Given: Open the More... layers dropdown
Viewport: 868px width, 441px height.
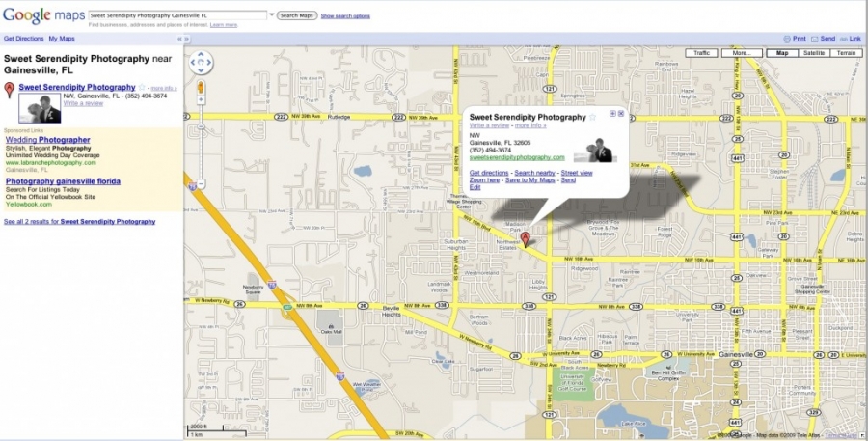Looking at the screenshot, I should click(742, 53).
